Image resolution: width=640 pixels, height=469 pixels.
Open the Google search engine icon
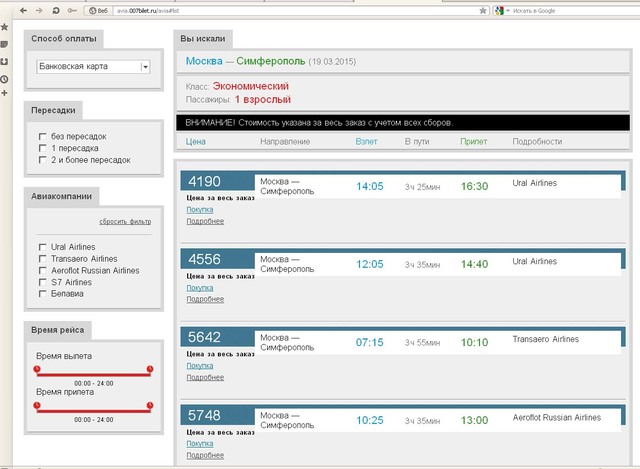coord(499,11)
